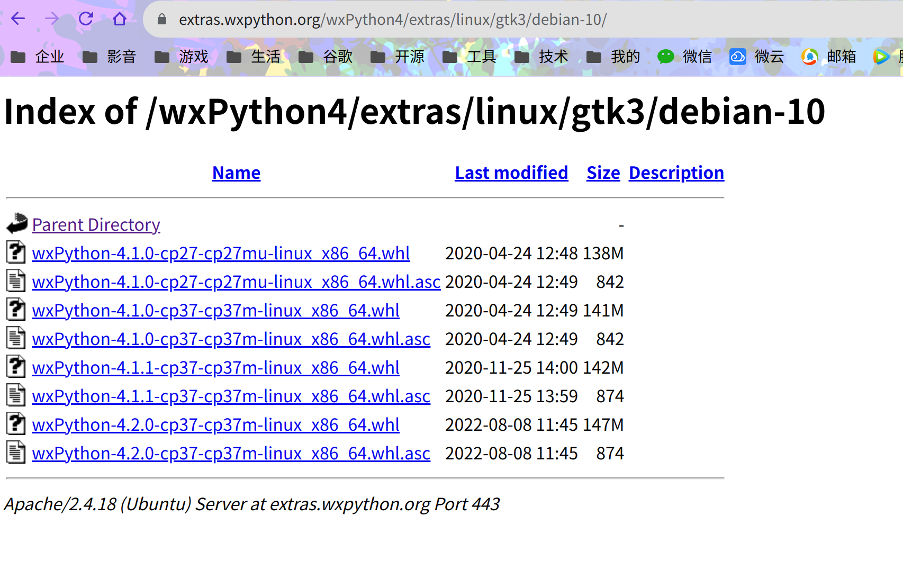Reload the page with refresh icon
903x588 pixels.
click(86, 19)
